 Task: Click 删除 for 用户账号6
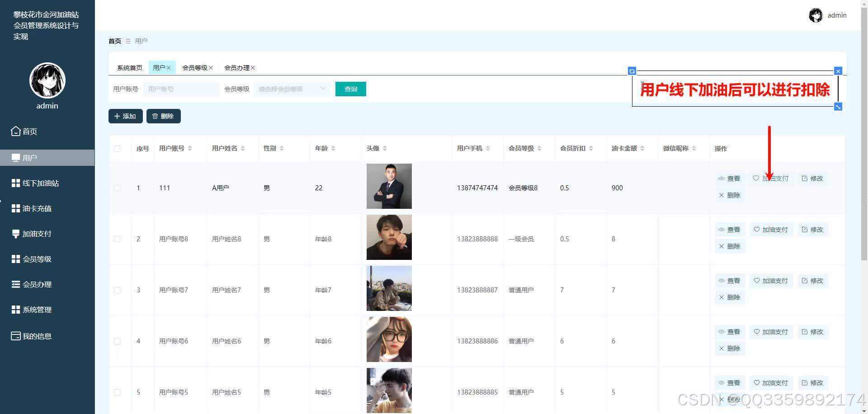coord(729,348)
